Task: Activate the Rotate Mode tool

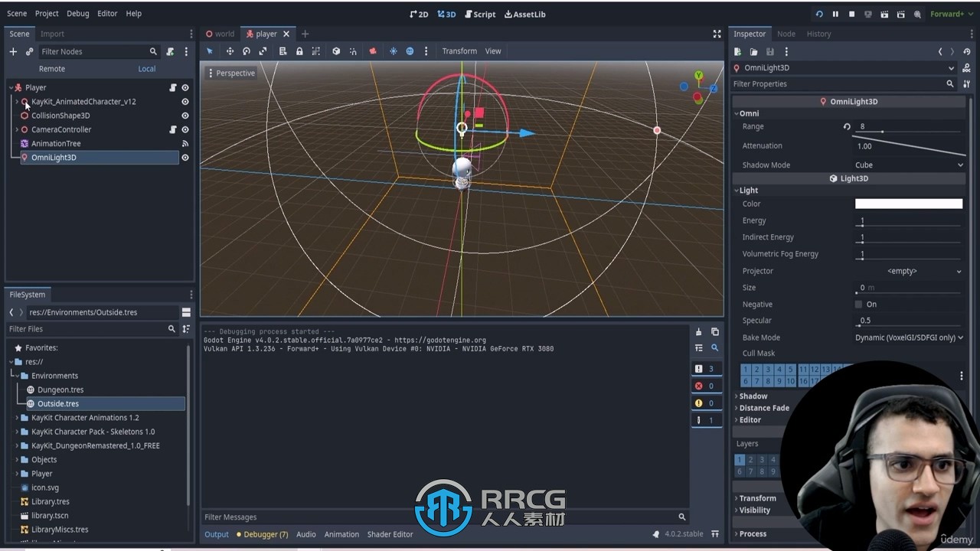Action: click(x=247, y=51)
